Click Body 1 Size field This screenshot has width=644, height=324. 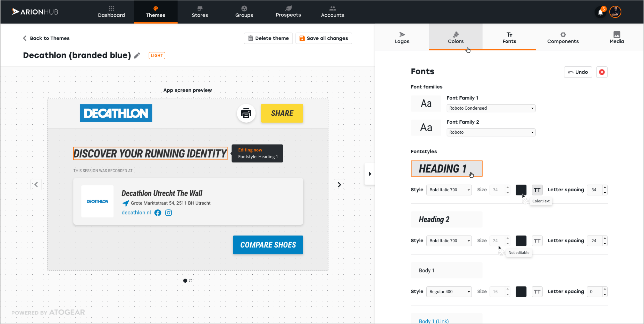[500, 292]
